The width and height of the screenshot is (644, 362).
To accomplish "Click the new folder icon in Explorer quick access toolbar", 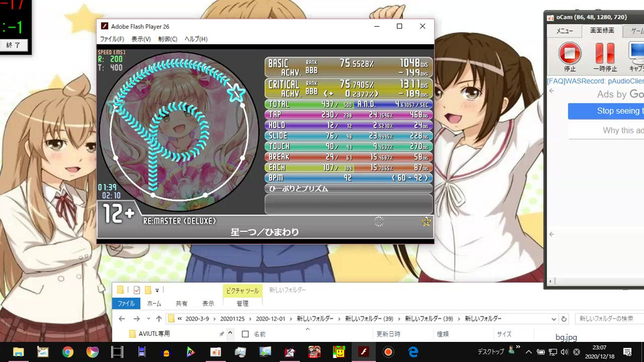I will tap(148, 290).
